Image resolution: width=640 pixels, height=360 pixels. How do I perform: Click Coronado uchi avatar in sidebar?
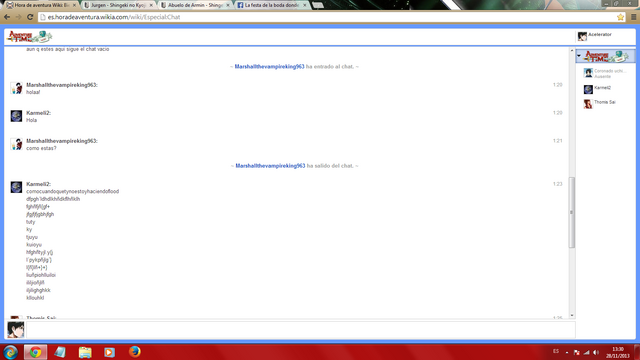588,73
